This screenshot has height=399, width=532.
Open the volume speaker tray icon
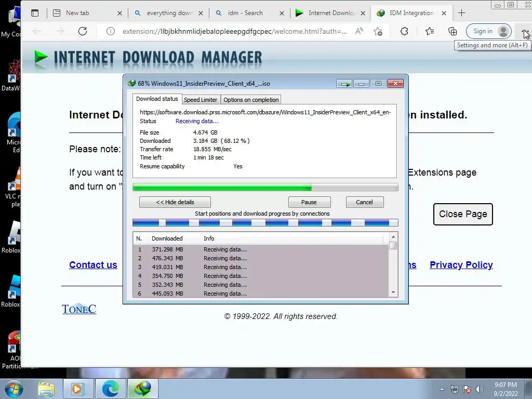pos(480,389)
